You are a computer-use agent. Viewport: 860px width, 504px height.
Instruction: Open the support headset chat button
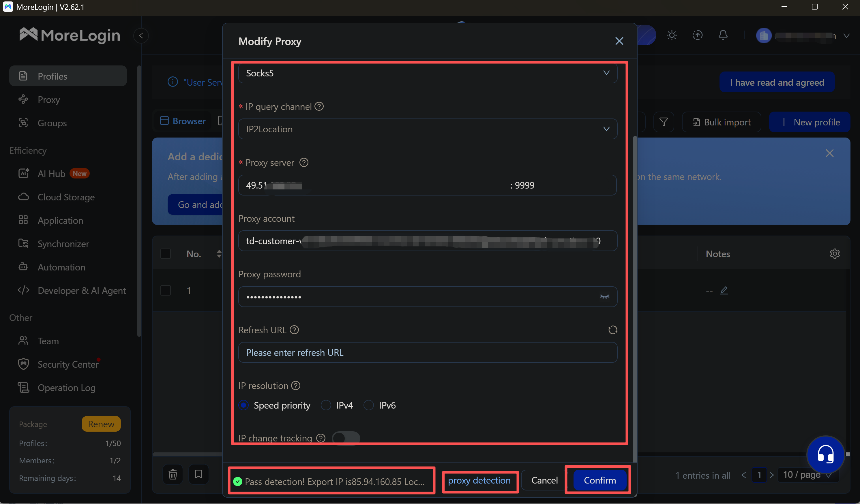826,455
